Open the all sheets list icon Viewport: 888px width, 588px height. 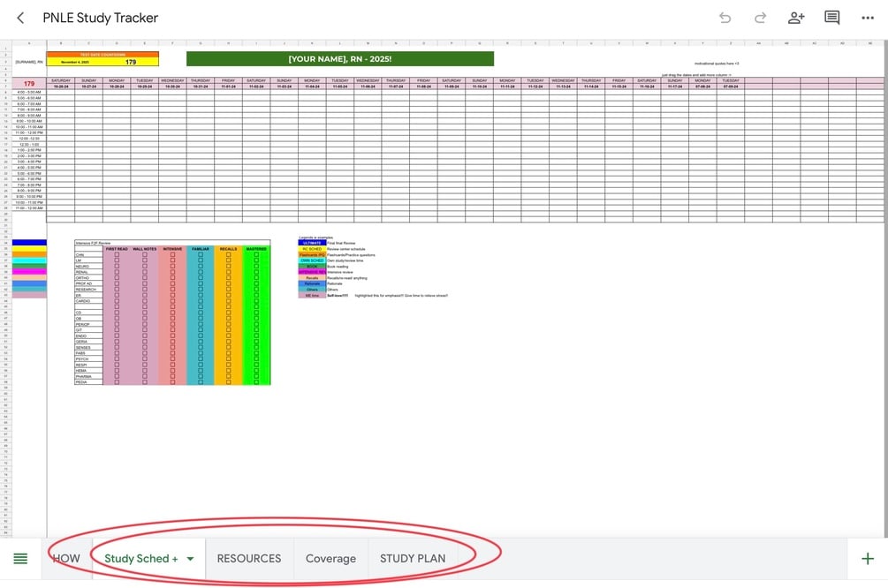click(x=20, y=559)
